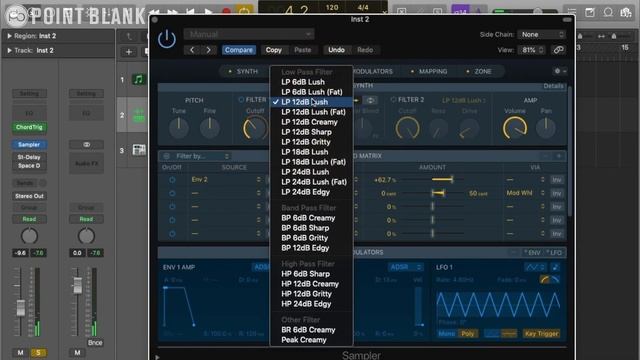Adjust the Pitch Fine knob
640x360 pixels.
209,128
